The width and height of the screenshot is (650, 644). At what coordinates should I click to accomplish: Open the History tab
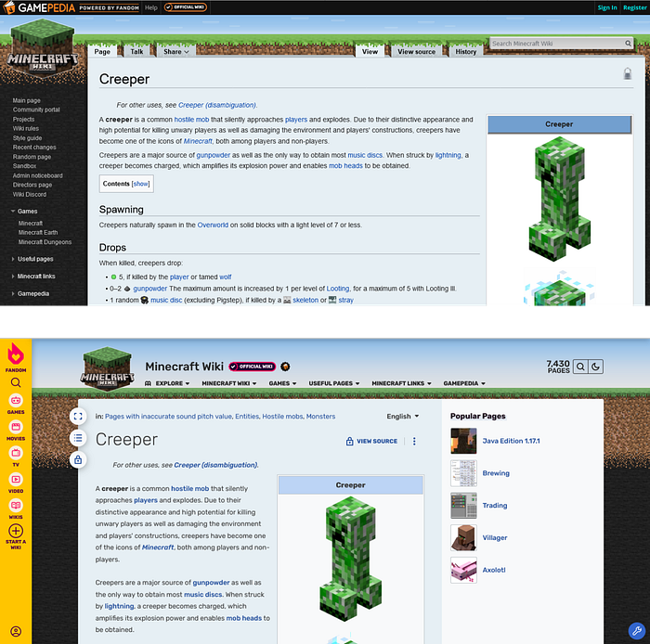[465, 52]
